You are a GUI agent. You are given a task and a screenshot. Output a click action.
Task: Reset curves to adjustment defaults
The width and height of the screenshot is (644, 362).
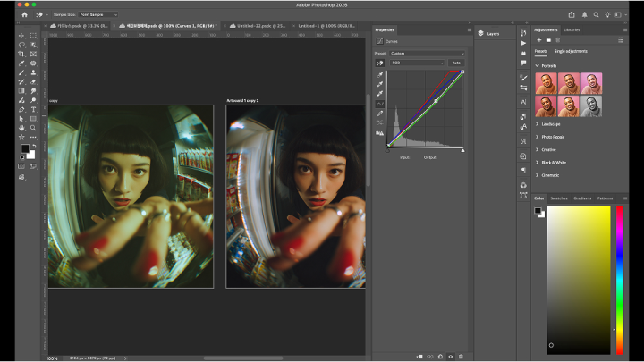pos(439,356)
